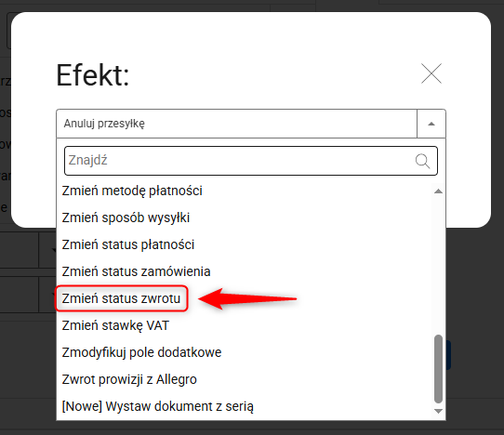The width and height of the screenshot is (504, 435).
Task: Focus the Znajdź search field
Action: (x=251, y=161)
